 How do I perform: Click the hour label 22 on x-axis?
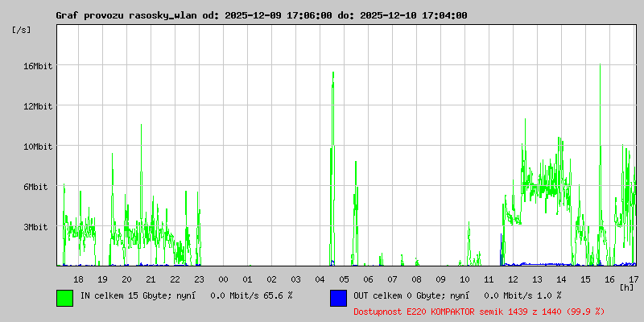point(175,279)
